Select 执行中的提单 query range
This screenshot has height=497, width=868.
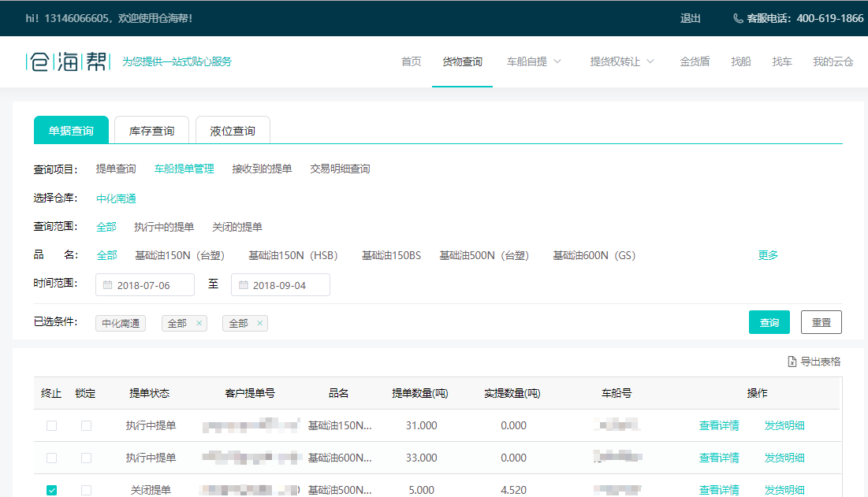pyautogui.click(x=164, y=227)
